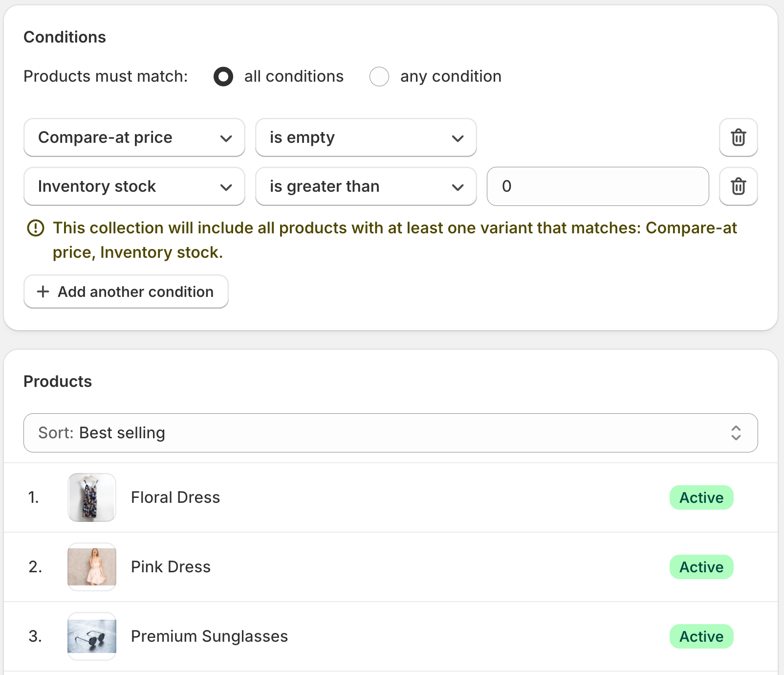Click the Floral Dress thumbnail image
784x675 pixels.
[92, 497]
